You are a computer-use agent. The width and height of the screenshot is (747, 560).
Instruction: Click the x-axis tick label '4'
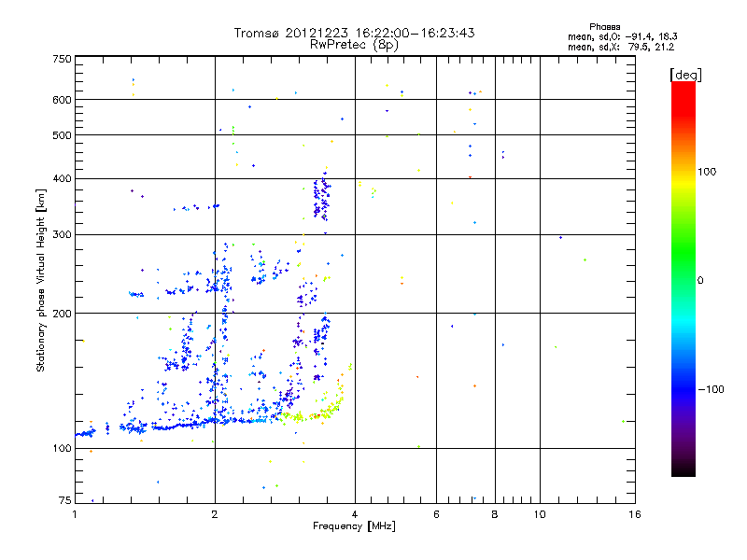coord(355,514)
